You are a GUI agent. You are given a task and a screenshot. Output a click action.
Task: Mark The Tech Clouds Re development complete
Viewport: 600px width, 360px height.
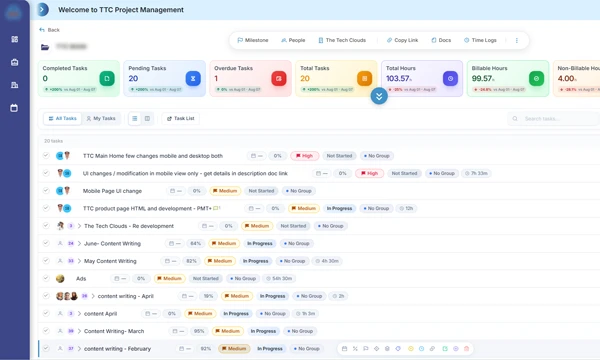[46, 226]
